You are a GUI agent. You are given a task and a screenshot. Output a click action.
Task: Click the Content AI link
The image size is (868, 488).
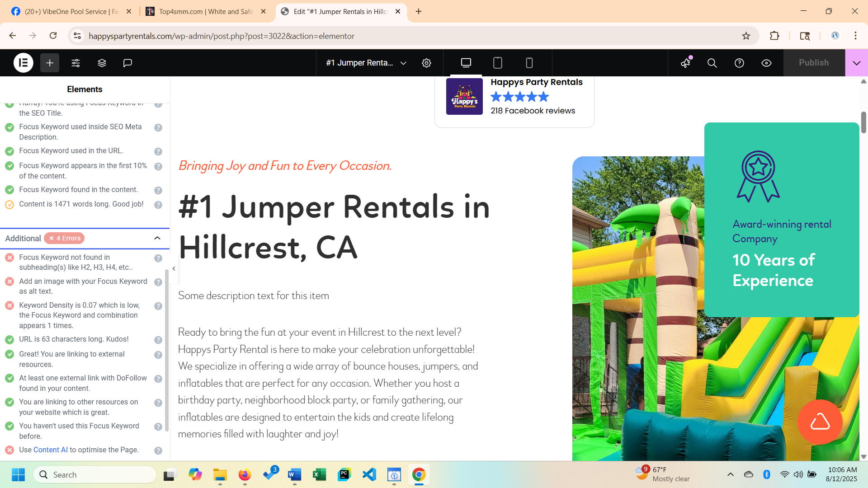(50, 450)
